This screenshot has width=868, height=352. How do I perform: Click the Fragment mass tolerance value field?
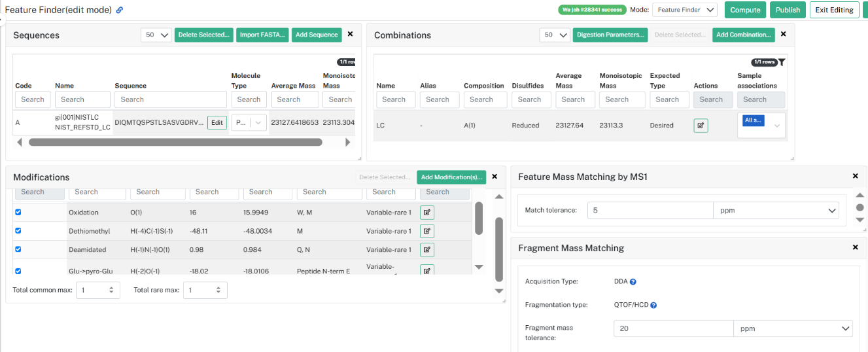[673, 328]
